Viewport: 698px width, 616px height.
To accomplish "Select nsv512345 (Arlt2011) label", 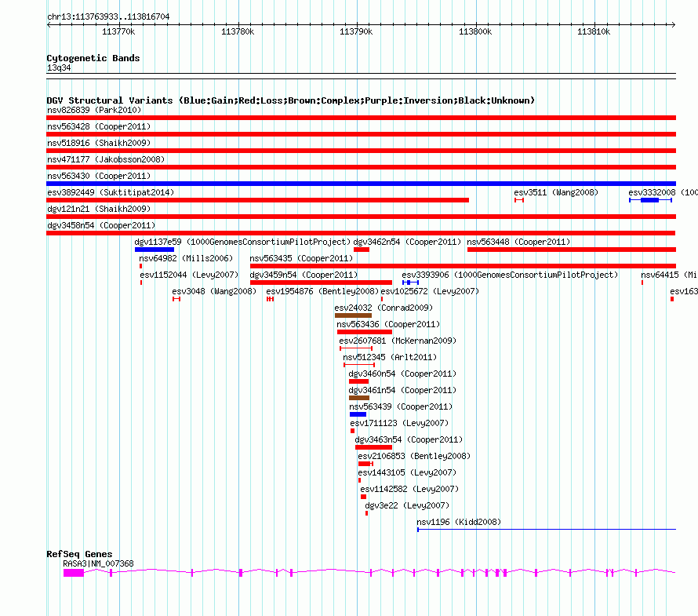I will [390, 357].
